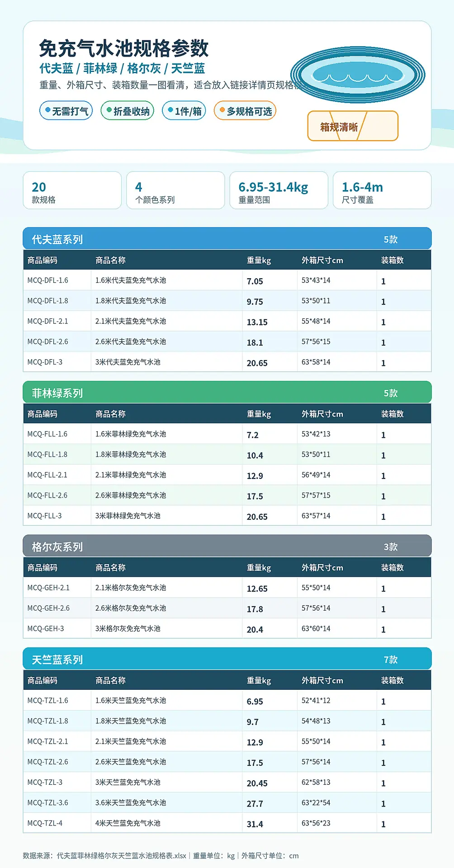This screenshot has height=868, width=454.
Task: Select the 1件/箱 tag
Action: [x=184, y=111]
